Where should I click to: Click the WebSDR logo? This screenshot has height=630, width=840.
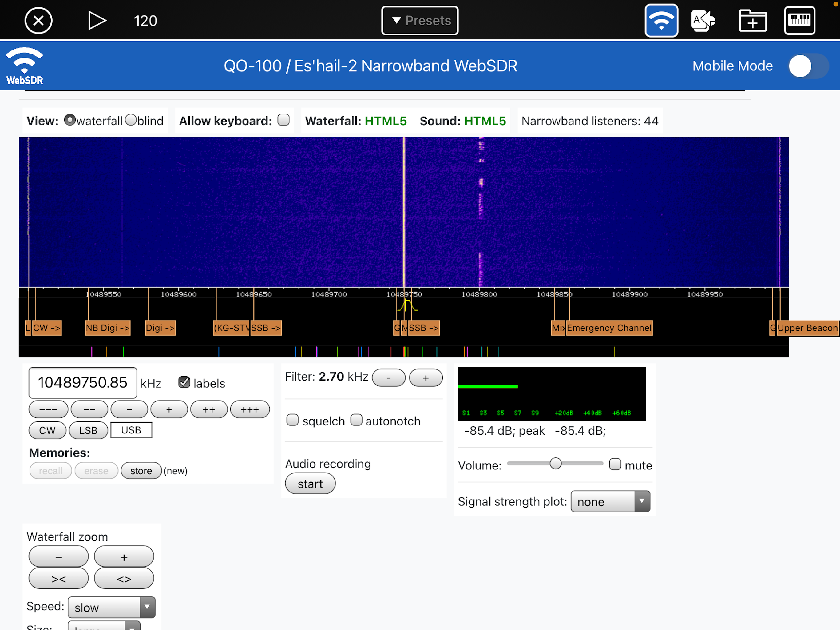tap(25, 66)
